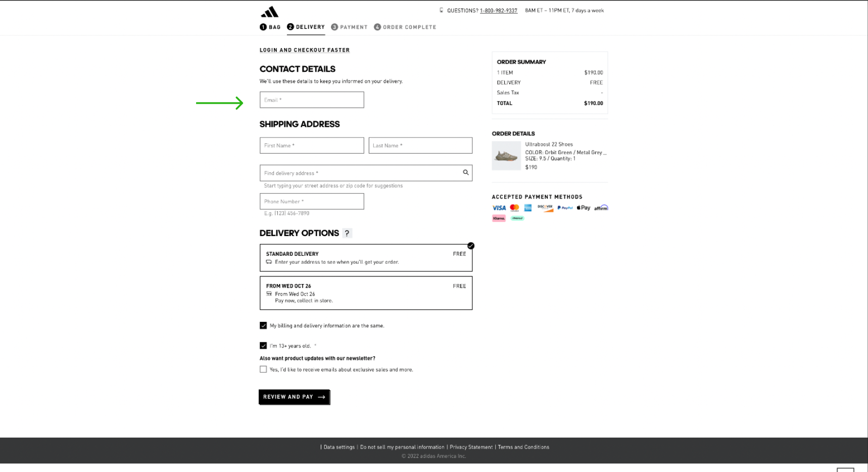Click the search icon in delivery address field

[x=465, y=173]
